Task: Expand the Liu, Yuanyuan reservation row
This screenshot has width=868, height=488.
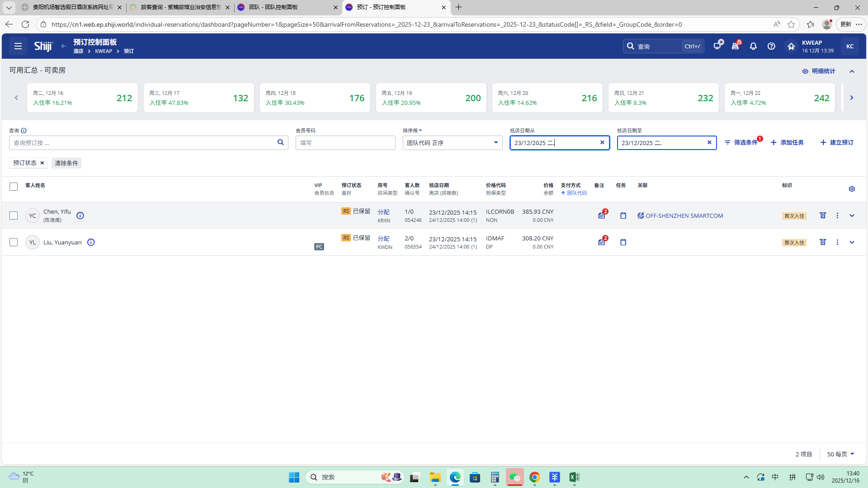Action: (852, 243)
